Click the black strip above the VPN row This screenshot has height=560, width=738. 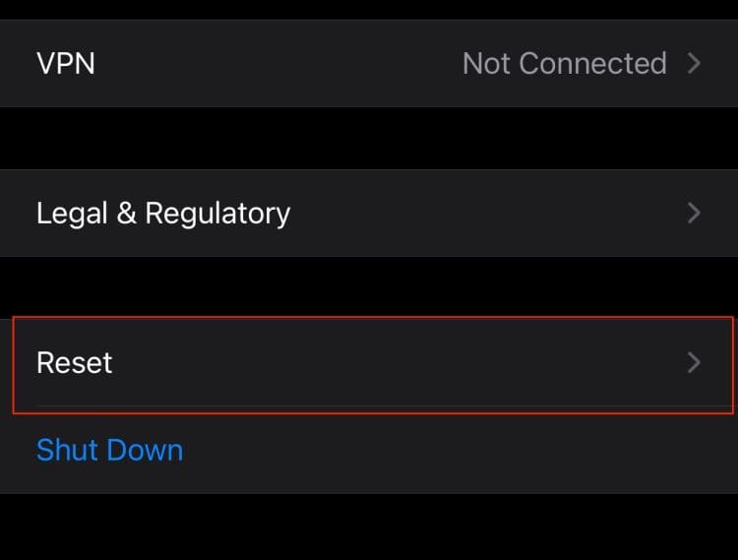coord(369,10)
